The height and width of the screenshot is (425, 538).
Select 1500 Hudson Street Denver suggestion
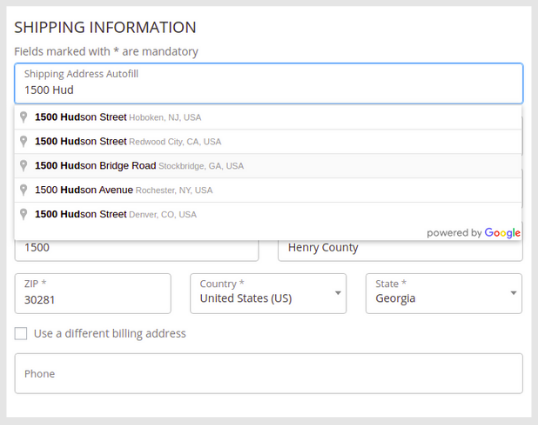(268, 214)
